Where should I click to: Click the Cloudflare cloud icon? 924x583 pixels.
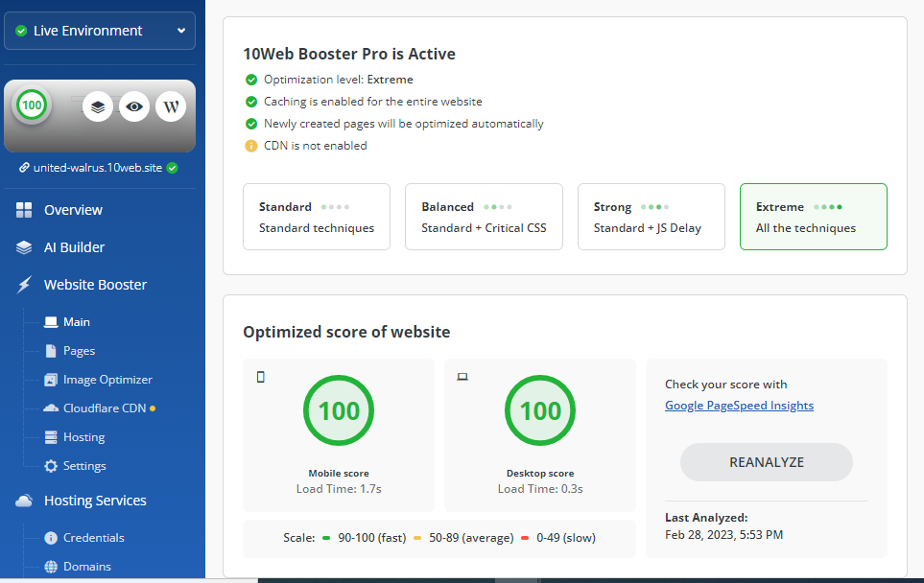click(51, 408)
